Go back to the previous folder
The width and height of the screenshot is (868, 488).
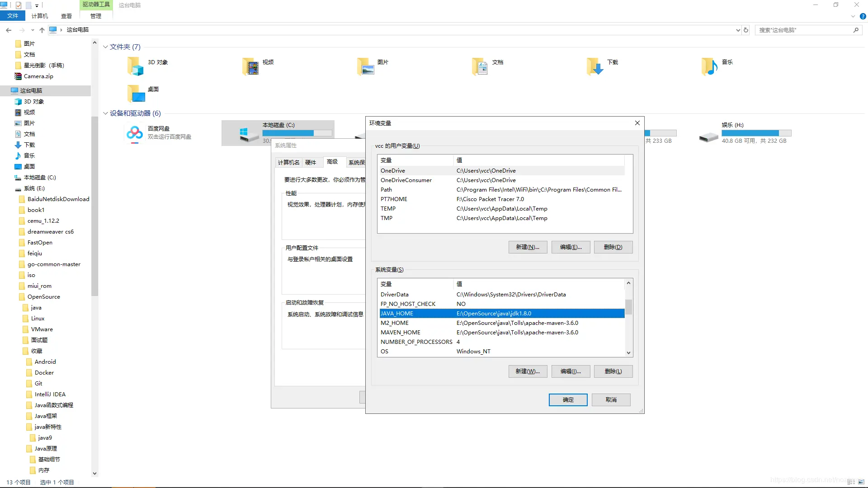click(8, 30)
